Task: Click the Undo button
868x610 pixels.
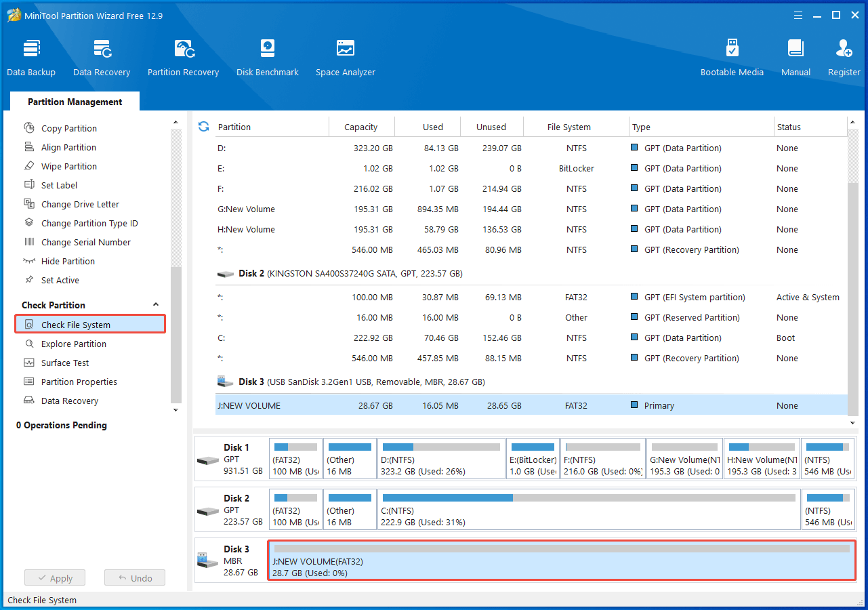Action: click(134, 577)
